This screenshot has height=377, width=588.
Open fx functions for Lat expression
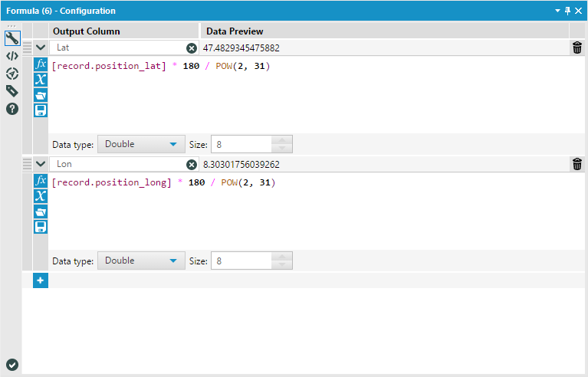(x=41, y=64)
